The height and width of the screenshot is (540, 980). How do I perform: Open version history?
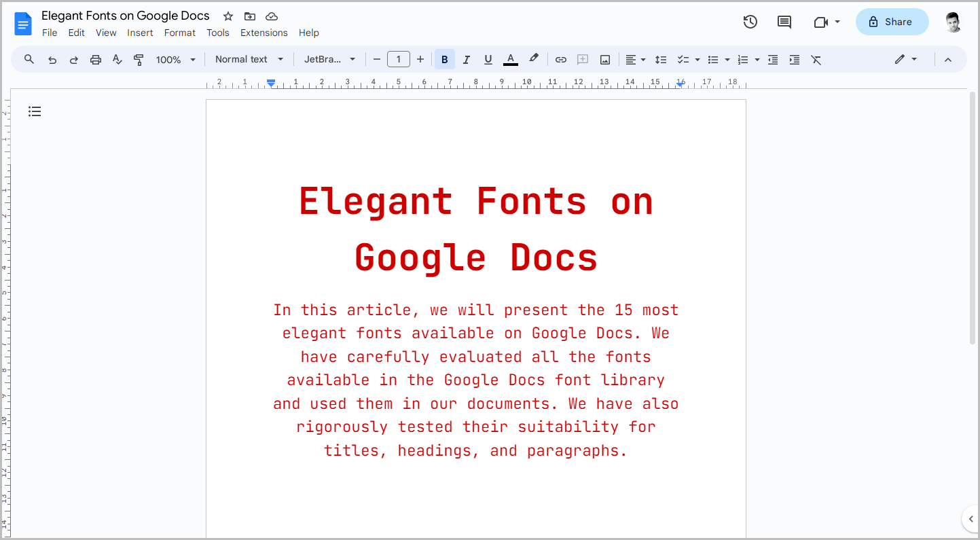click(750, 22)
